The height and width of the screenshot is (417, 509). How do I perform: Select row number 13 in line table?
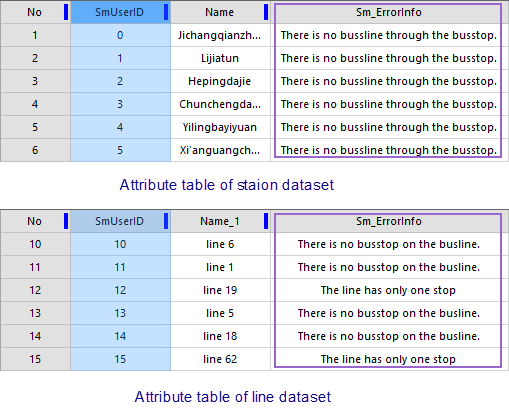[35, 313]
